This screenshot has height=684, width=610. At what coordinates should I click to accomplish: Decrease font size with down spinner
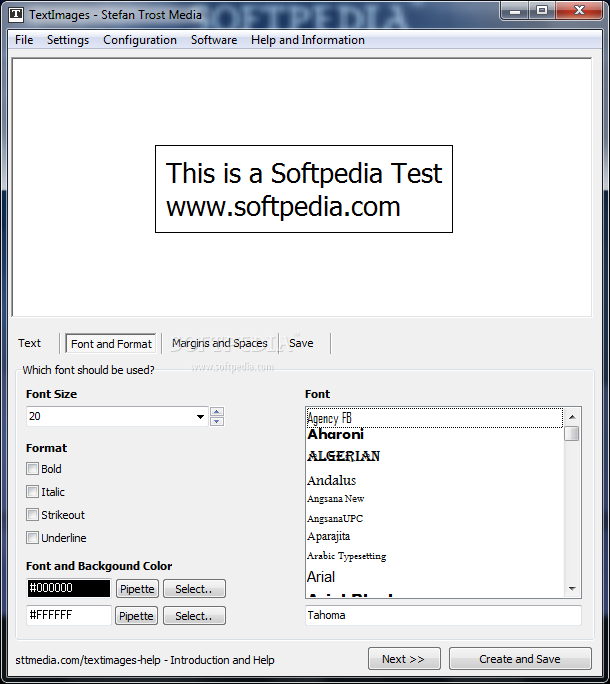[x=217, y=421]
